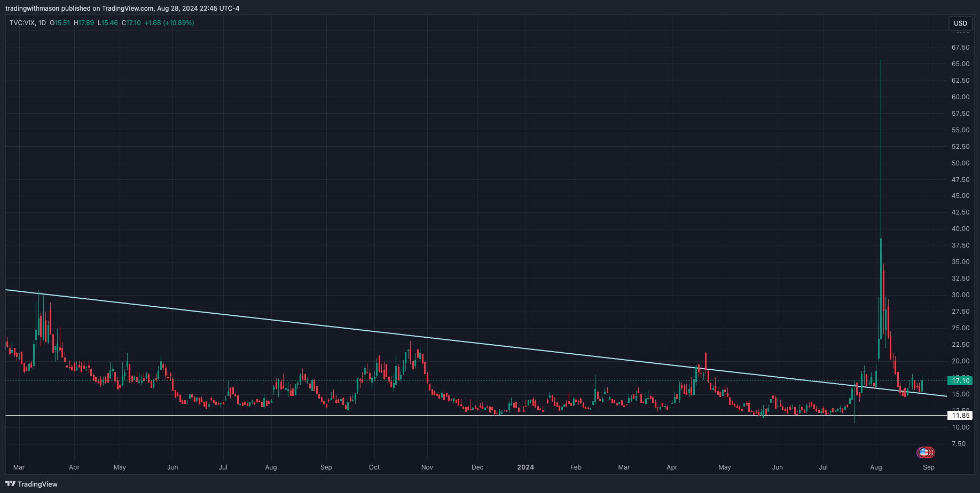This screenshot has width=980, height=493.
Task: Click the 30.00 price axis label
Action: point(960,295)
